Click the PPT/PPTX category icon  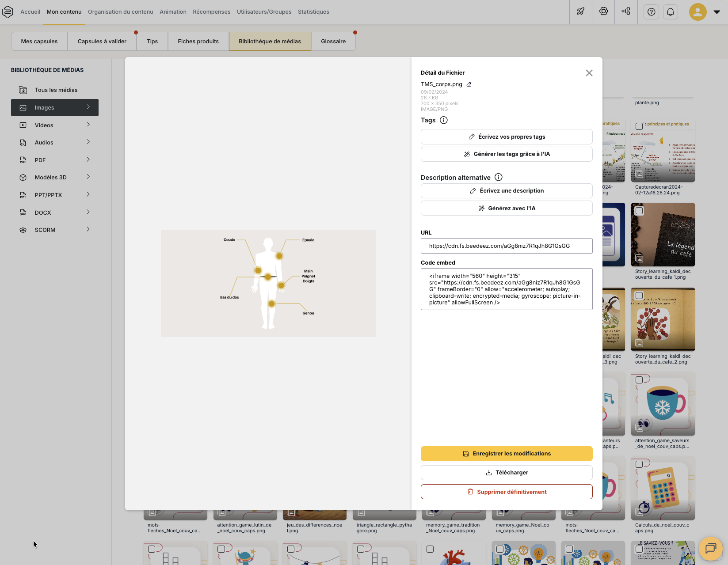pos(23,195)
